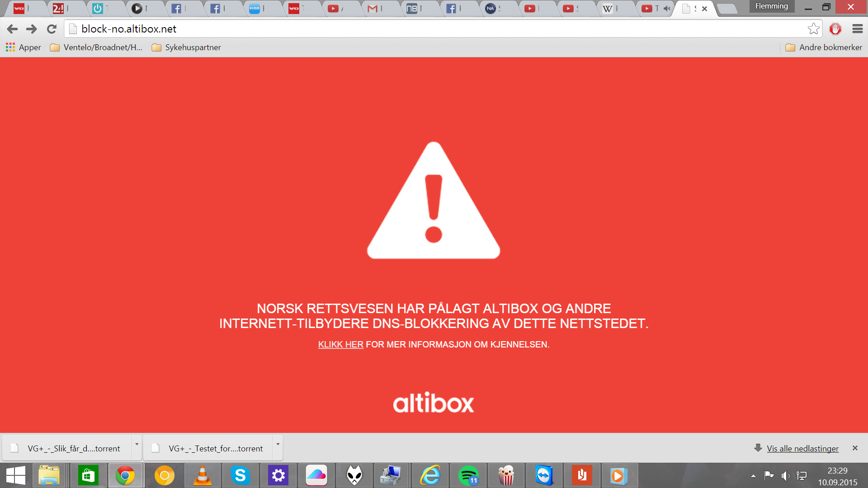The height and width of the screenshot is (488, 868).
Task: Open Skype from the taskbar
Action: click(240, 476)
